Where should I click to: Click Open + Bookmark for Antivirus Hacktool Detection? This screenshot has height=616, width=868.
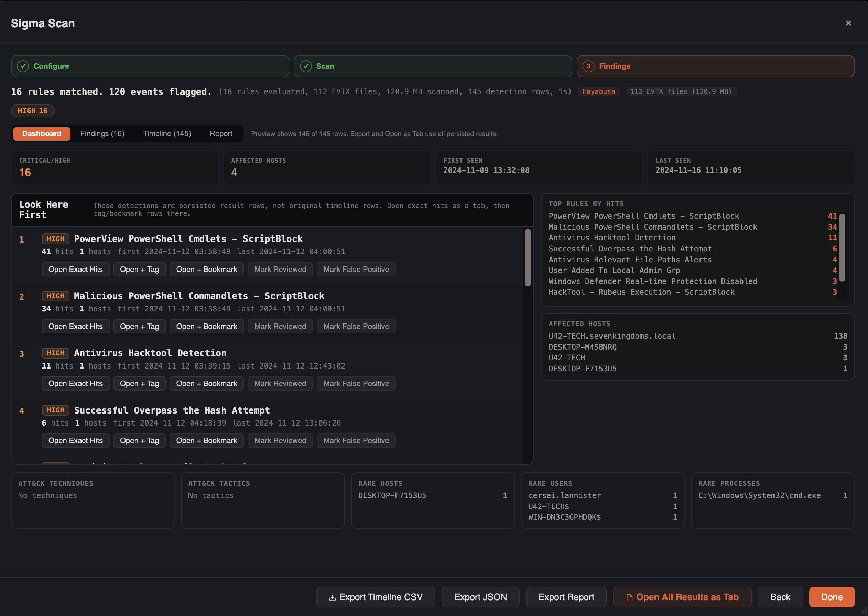point(207,384)
